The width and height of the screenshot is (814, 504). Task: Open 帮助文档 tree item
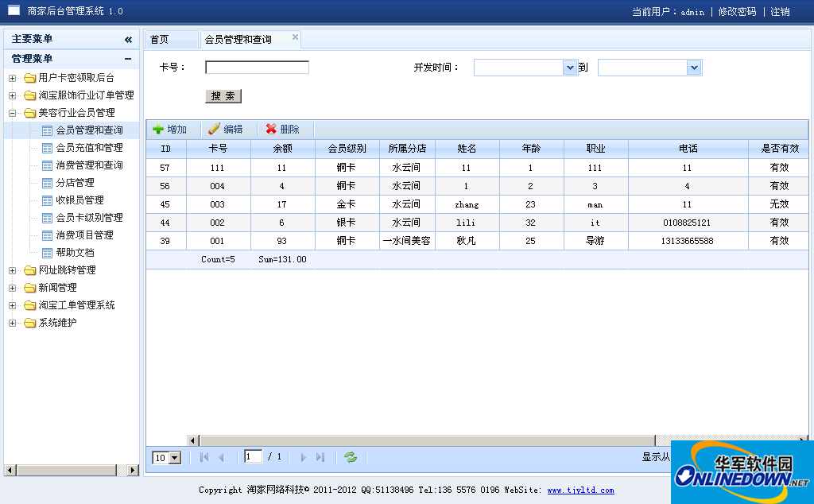point(76,253)
